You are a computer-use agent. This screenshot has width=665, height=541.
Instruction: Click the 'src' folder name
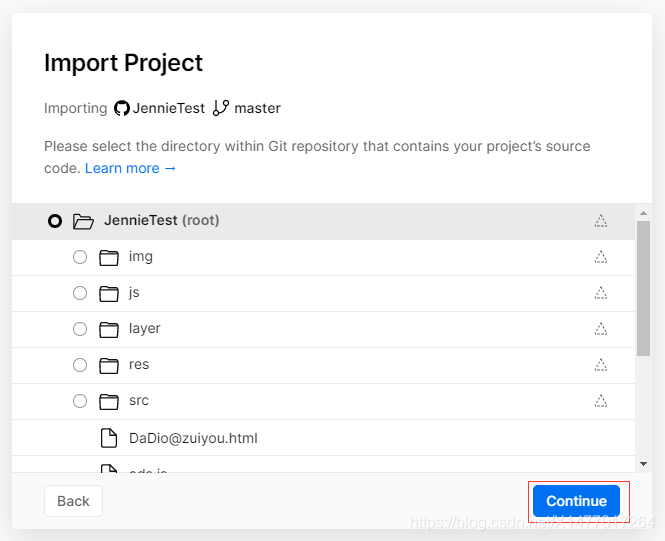point(139,401)
